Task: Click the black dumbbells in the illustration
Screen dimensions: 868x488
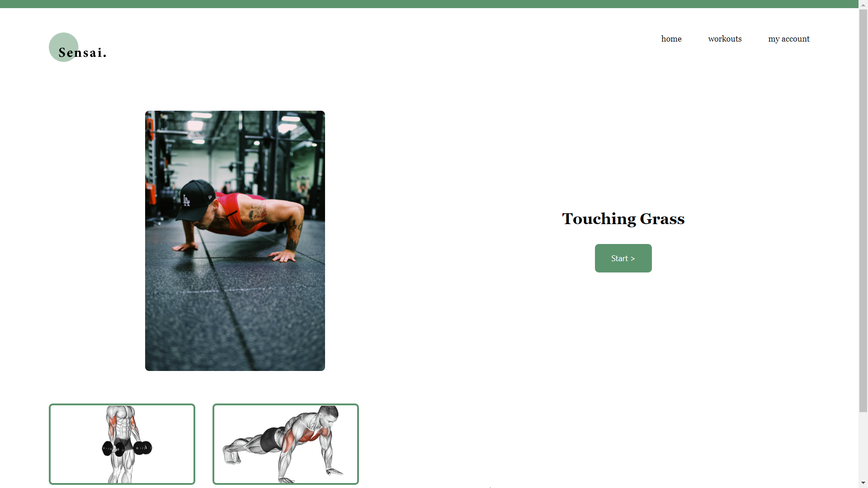Action: pos(127,448)
